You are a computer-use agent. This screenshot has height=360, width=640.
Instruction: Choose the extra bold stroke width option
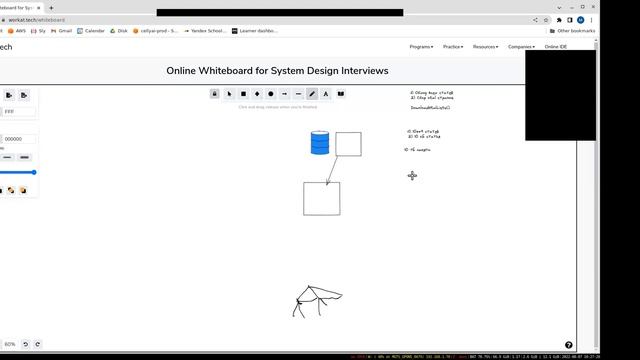point(24,157)
